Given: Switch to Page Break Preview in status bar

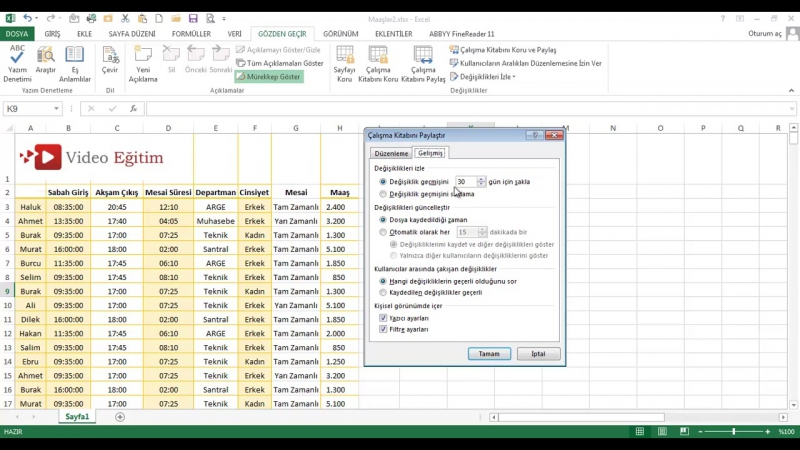Looking at the screenshot, I should pos(684,432).
